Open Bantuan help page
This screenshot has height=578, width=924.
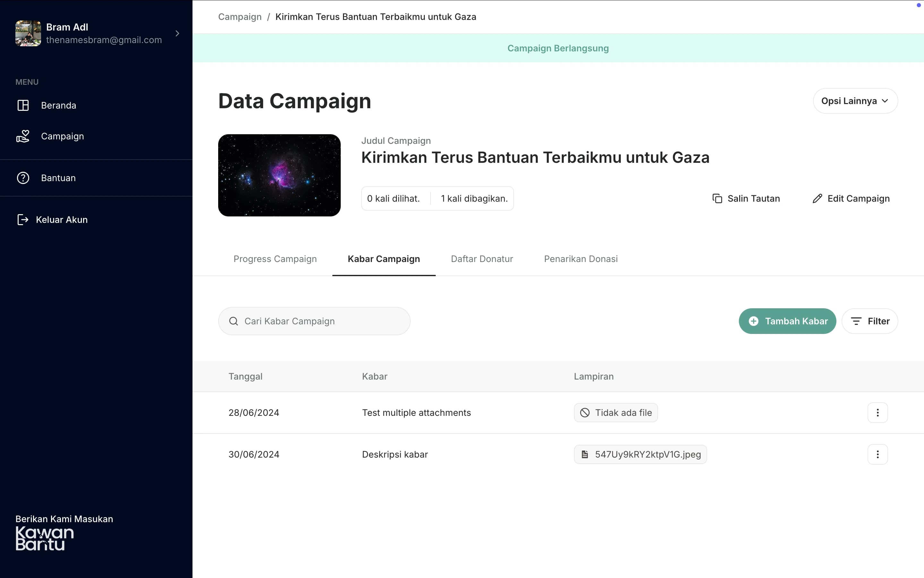(x=58, y=178)
